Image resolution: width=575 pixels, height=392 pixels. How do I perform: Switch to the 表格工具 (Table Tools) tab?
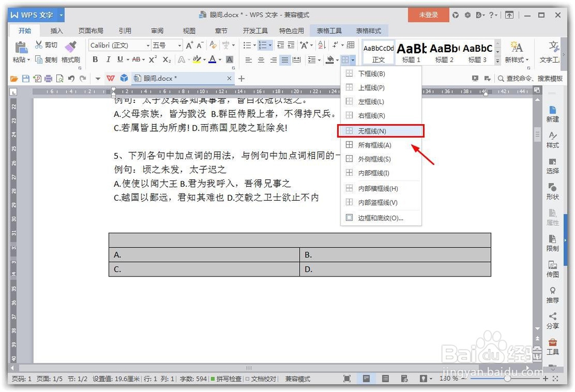tap(329, 31)
